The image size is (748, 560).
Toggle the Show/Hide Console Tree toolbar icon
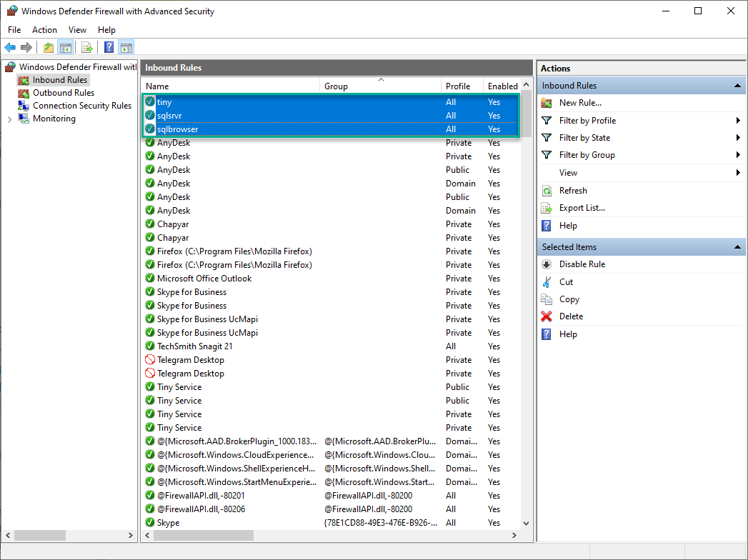click(65, 47)
